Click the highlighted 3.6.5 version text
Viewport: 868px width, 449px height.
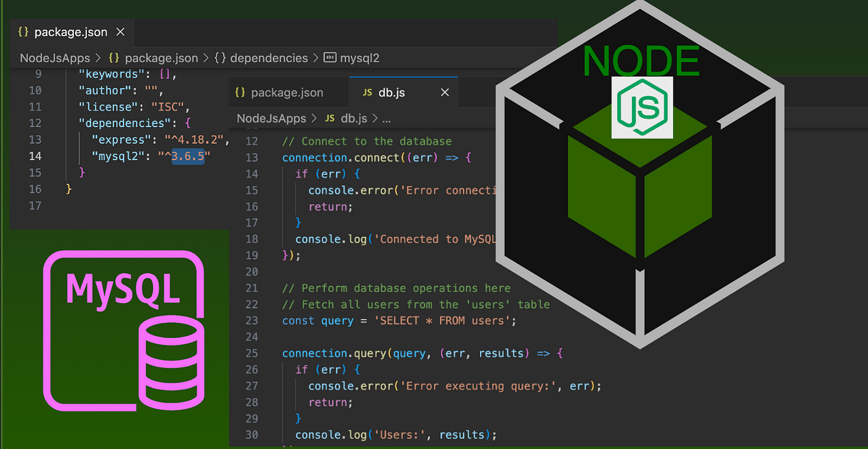click(191, 156)
